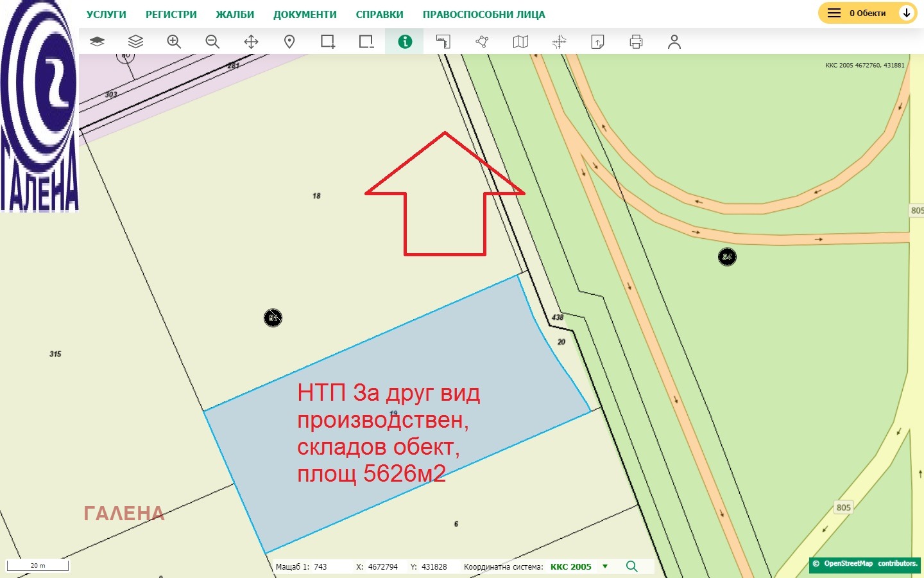
Task: Click the add rectangle selection tool
Action: click(328, 42)
